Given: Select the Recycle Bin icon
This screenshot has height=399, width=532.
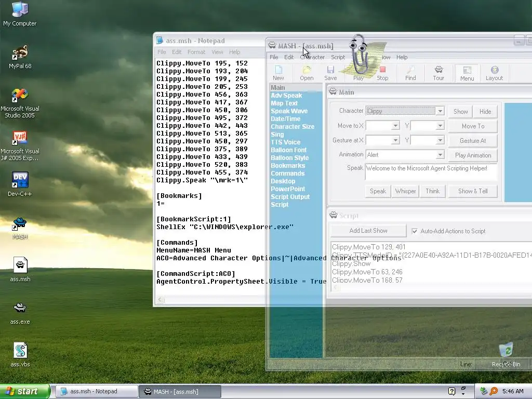Looking at the screenshot, I should click(x=506, y=354).
